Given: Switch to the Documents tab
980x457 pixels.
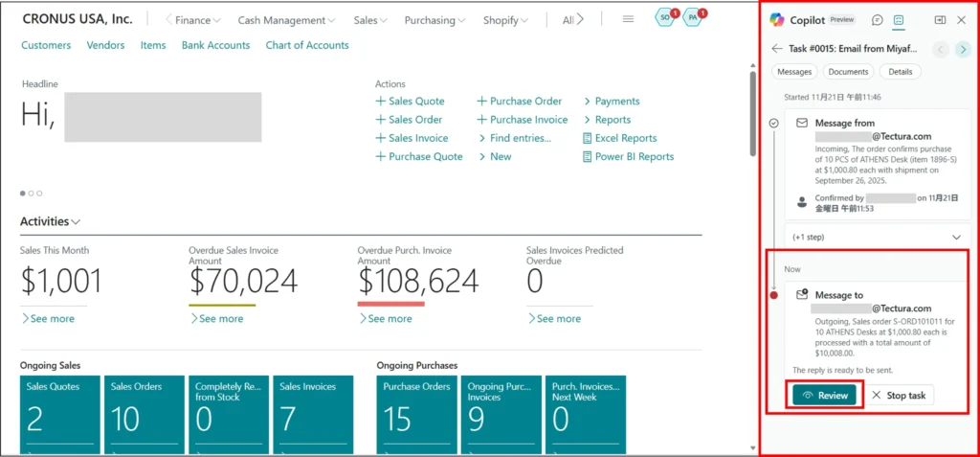Looking at the screenshot, I should [x=848, y=72].
